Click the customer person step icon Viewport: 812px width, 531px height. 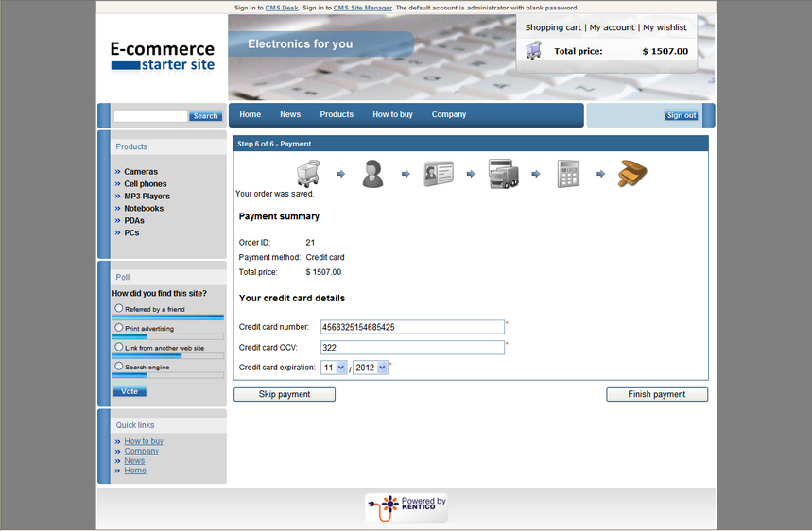pos(372,174)
